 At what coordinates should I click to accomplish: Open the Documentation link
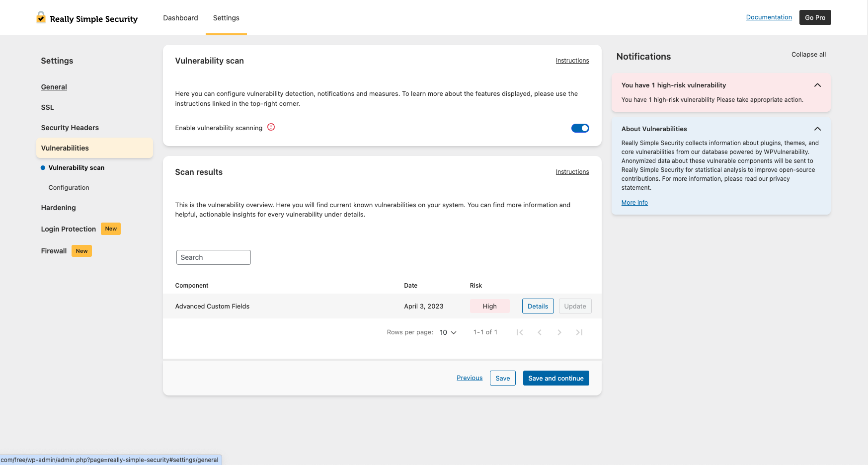tap(769, 17)
